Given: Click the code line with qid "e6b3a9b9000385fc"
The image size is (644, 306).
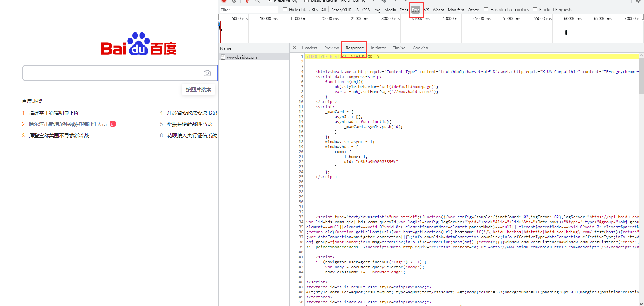Looking at the screenshot, I should point(371,162).
